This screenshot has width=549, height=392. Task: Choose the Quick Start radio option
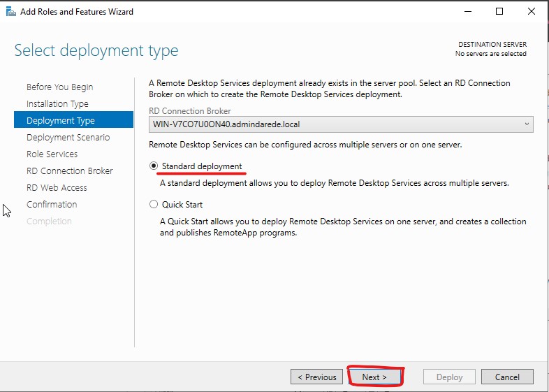[154, 204]
